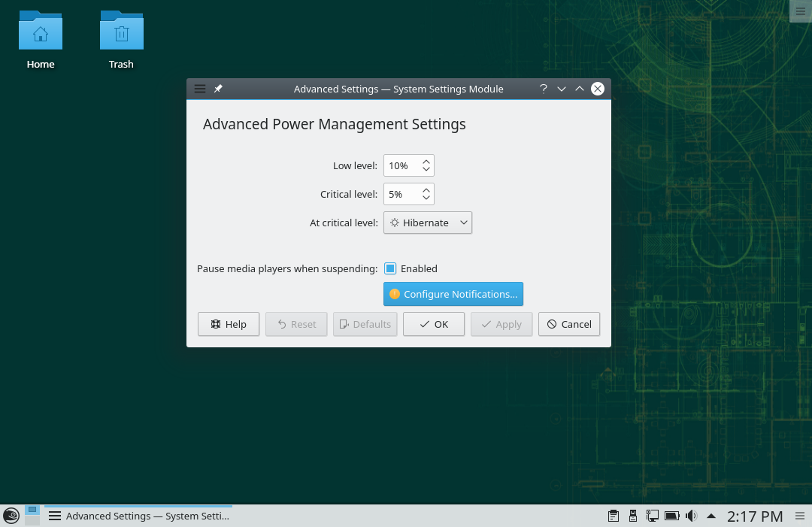Open the window menu in title bar
812x527 pixels.
[x=200, y=89]
